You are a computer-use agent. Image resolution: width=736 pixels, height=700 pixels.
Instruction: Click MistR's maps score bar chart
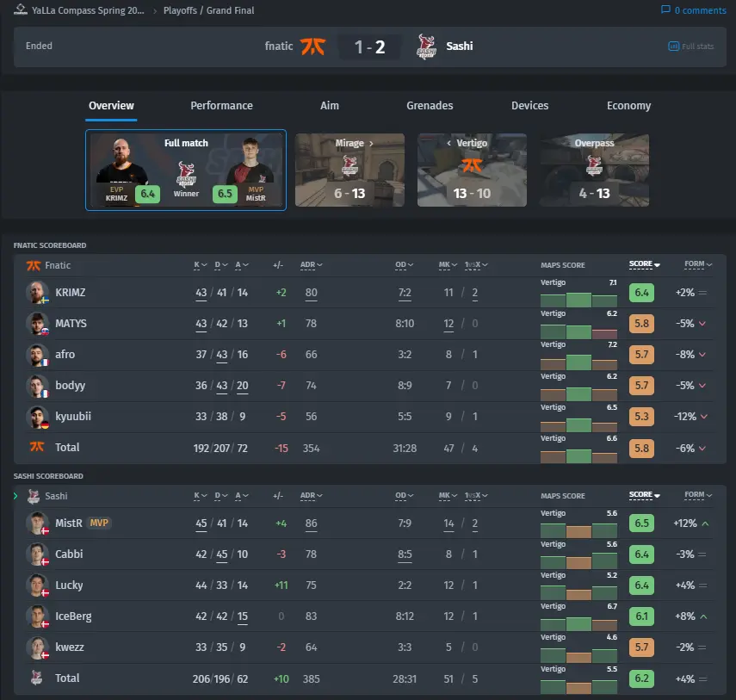(578, 530)
